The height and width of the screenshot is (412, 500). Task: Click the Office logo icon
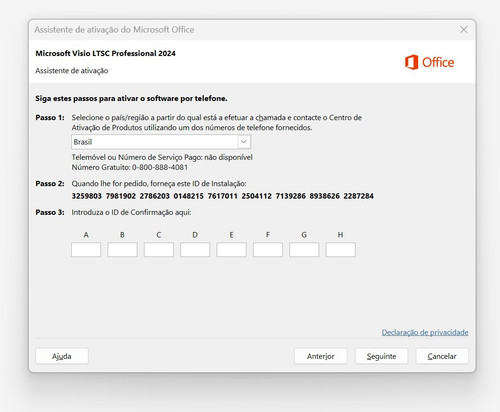411,62
